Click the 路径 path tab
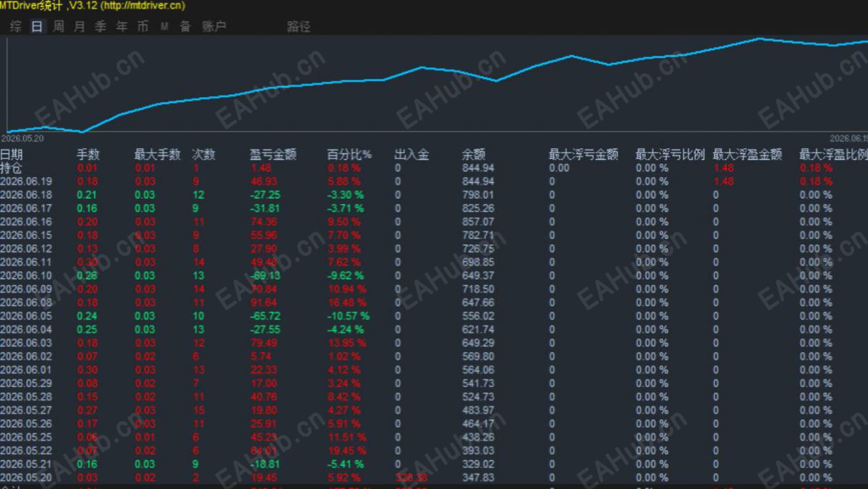868x489 pixels. pos(299,27)
